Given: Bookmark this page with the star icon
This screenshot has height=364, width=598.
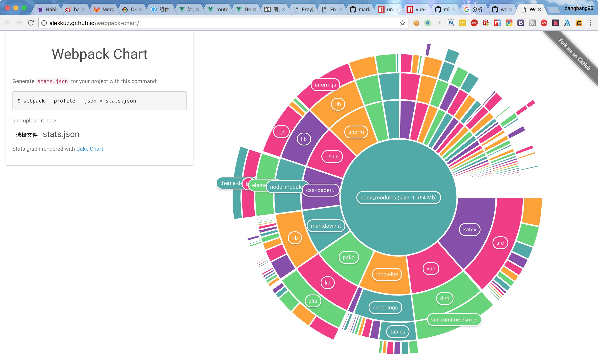Looking at the screenshot, I should pos(402,23).
